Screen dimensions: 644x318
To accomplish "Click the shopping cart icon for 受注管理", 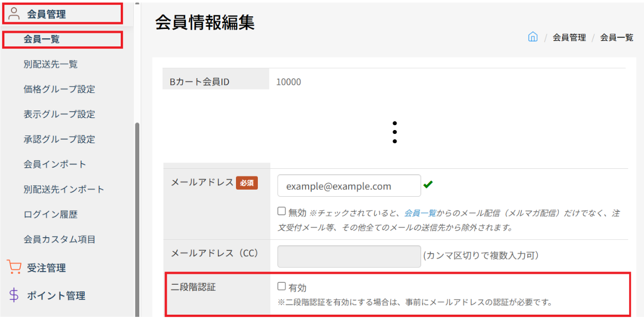I will [x=14, y=268].
